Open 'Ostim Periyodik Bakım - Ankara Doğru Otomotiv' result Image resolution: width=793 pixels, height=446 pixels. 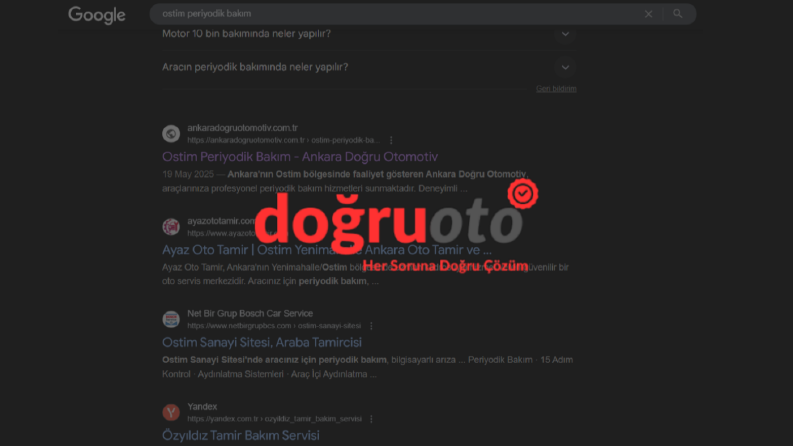(x=300, y=157)
